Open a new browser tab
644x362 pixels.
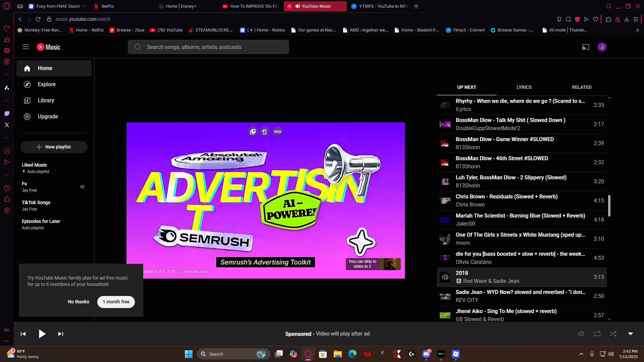pyautogui.click(x=416, y=6)
